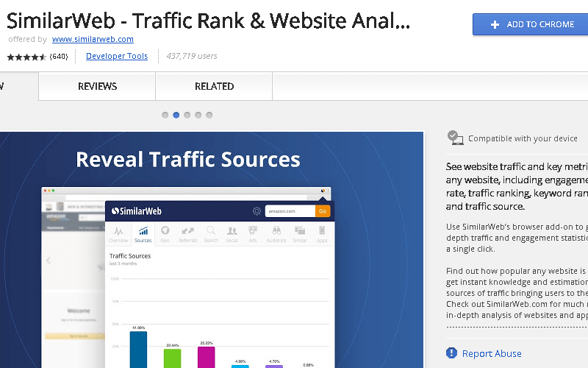Open the Developer Tools category link
The height and width of the screenshot is (368, 588).
117,56
